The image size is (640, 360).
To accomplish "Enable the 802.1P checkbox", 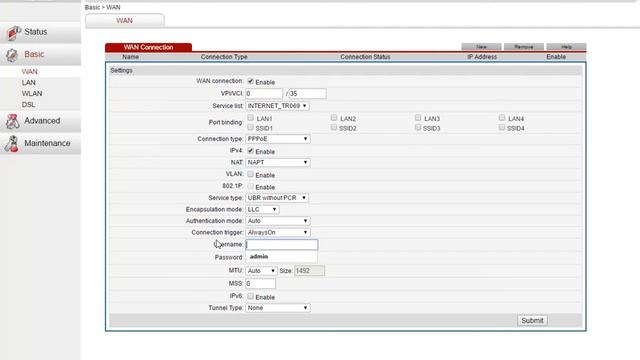I will [x=251, y=186].
